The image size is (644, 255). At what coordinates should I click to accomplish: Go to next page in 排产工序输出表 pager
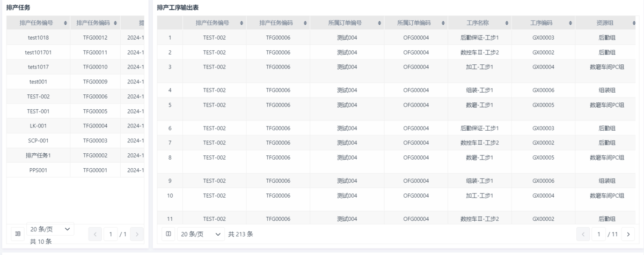628,234
